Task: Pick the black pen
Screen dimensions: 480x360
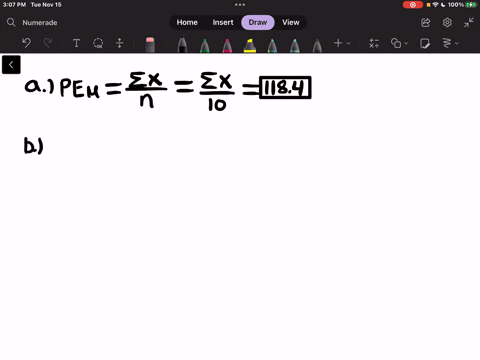Action: coord(182,45)
